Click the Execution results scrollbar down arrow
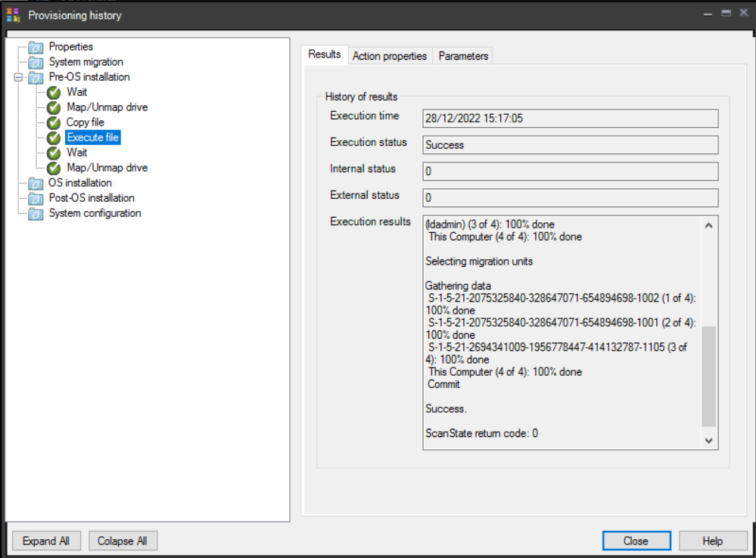This screenshot has width=756, height=558. tap(708, 441)
